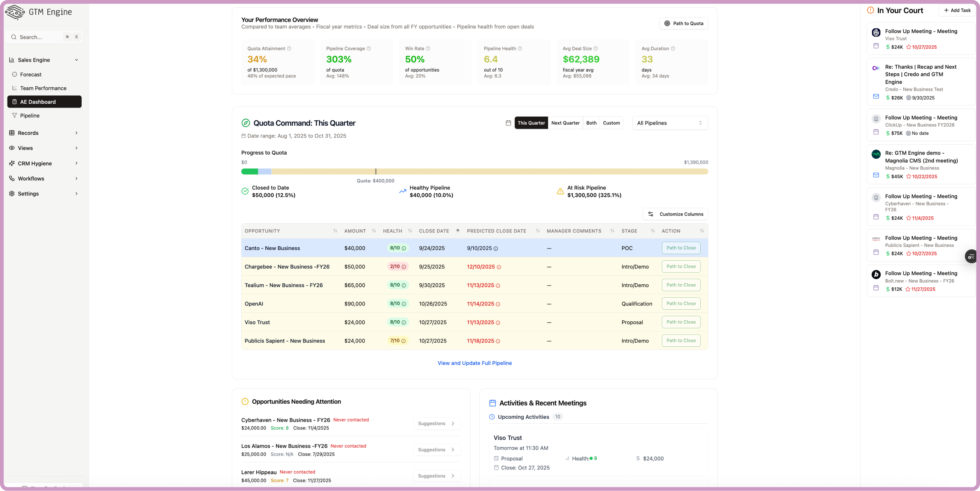
Task: Open the Records panel icon
Action: tap(12, 132)
